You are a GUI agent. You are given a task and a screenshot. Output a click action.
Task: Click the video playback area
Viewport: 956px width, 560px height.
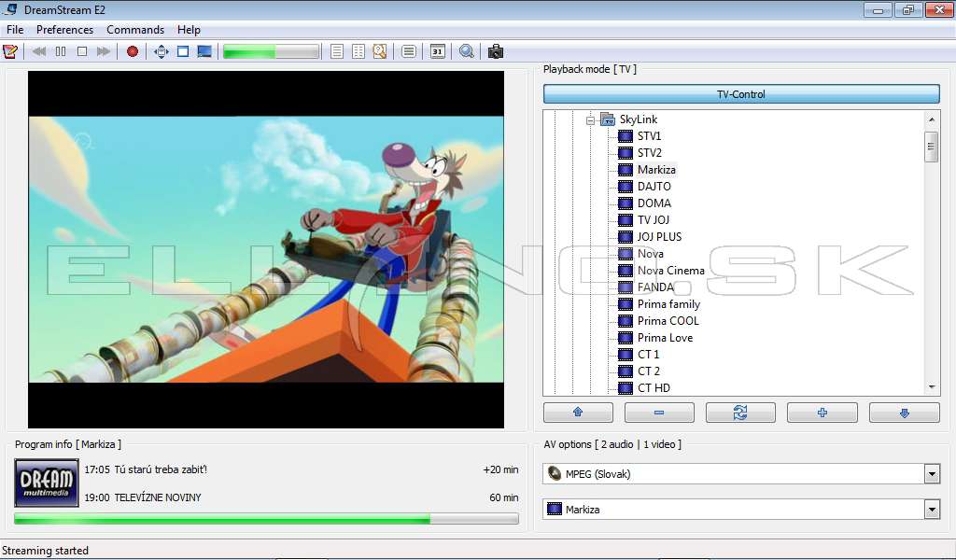click(x=266, y=249)
